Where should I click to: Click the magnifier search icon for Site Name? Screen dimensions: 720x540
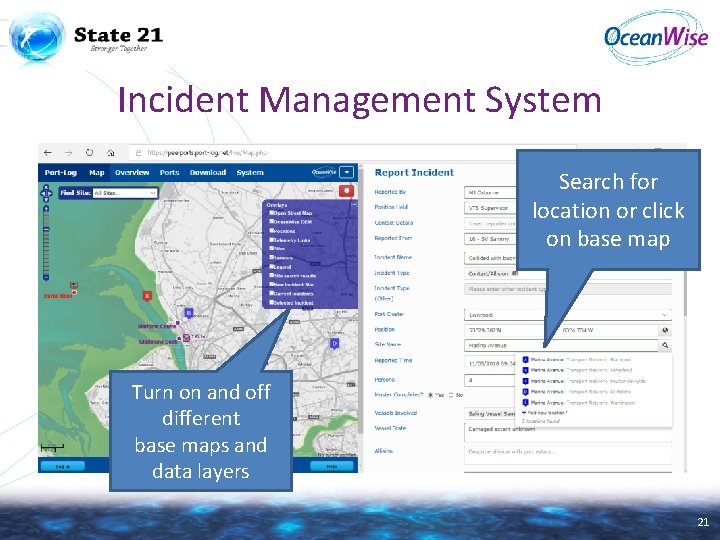click(x=665, y=345)
